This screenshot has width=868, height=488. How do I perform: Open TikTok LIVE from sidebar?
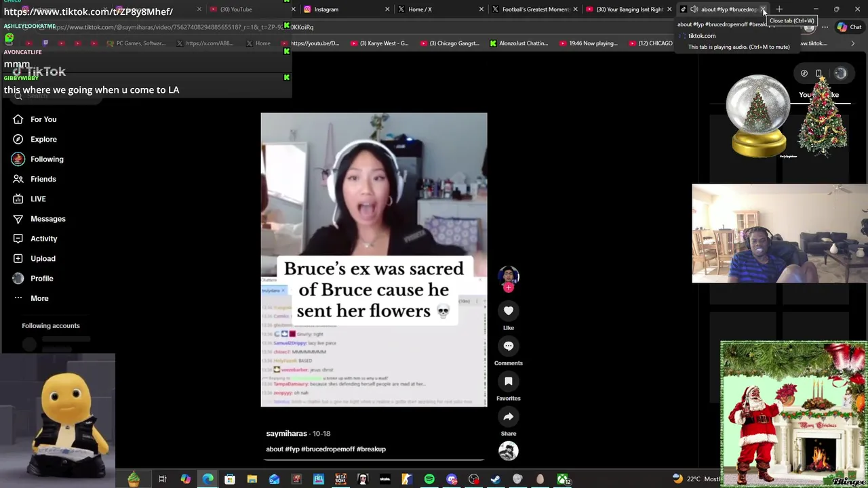[x=28, y=199]
